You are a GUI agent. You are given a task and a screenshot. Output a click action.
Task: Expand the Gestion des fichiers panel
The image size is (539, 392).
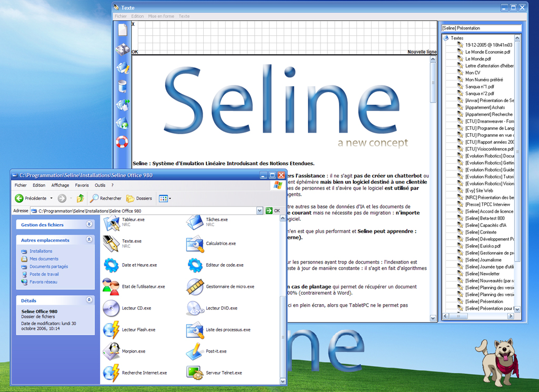(x=89, y=224)
